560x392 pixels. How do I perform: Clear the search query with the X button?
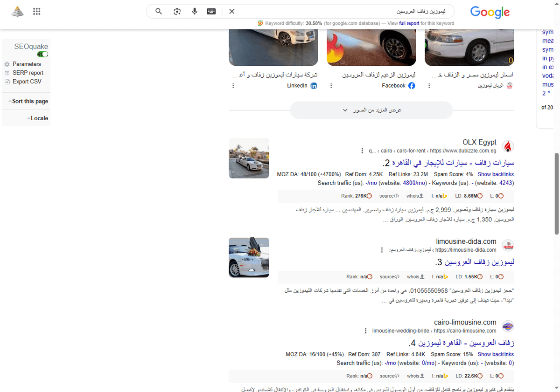(231, 11)
